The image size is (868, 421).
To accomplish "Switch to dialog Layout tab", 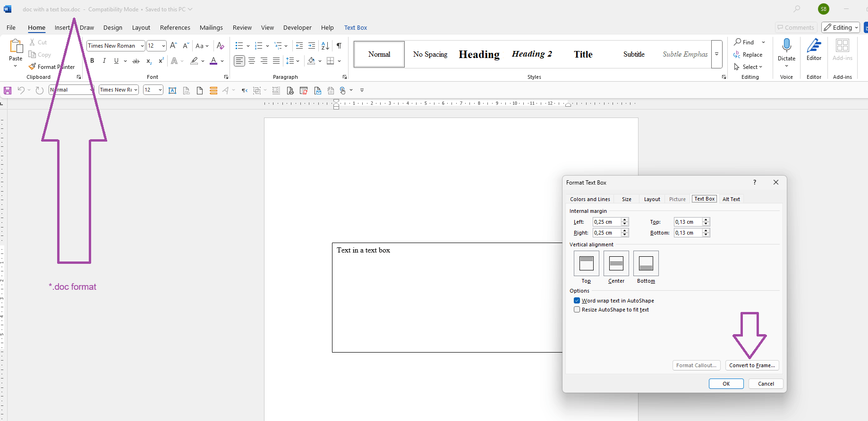I will 652,199.
